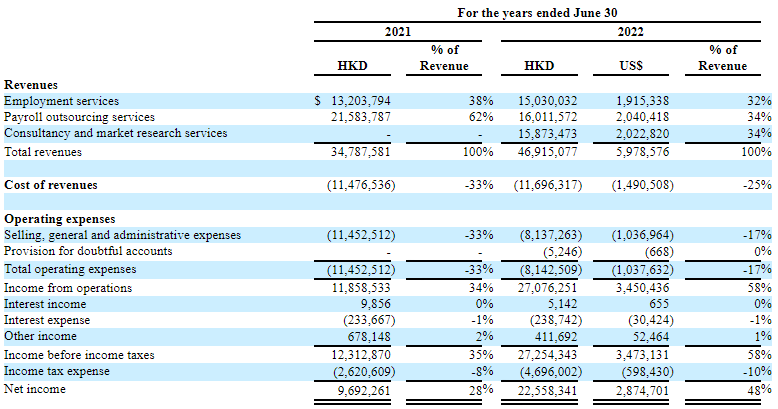Select 2021 cost of revenues (11,476,536)
The height and width of the screenshot is (409, 778).
(361, 185)
